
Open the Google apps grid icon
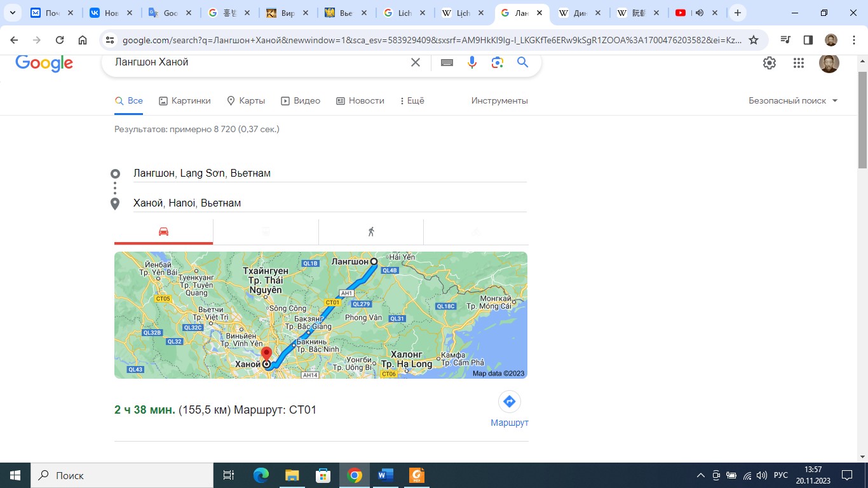[799, 62]
